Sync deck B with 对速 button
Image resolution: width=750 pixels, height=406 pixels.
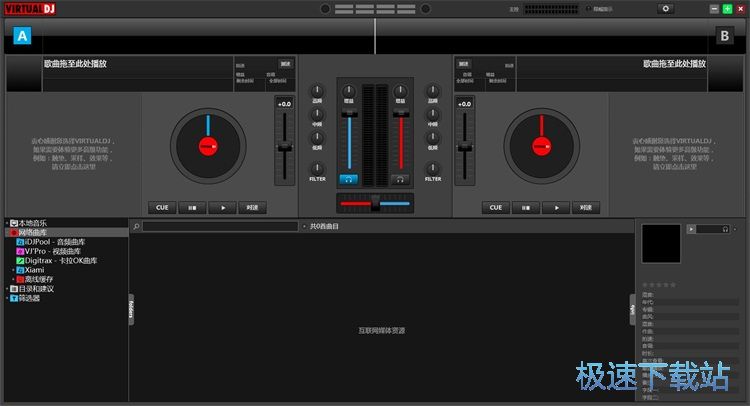585,208
